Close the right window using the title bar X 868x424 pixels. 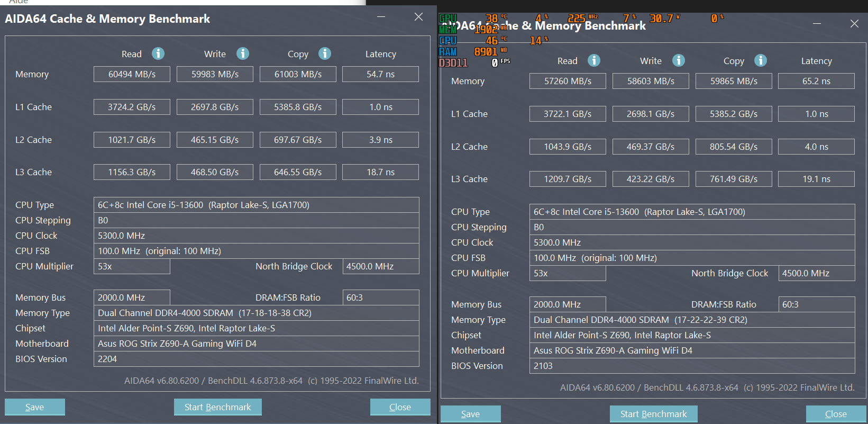854,24
